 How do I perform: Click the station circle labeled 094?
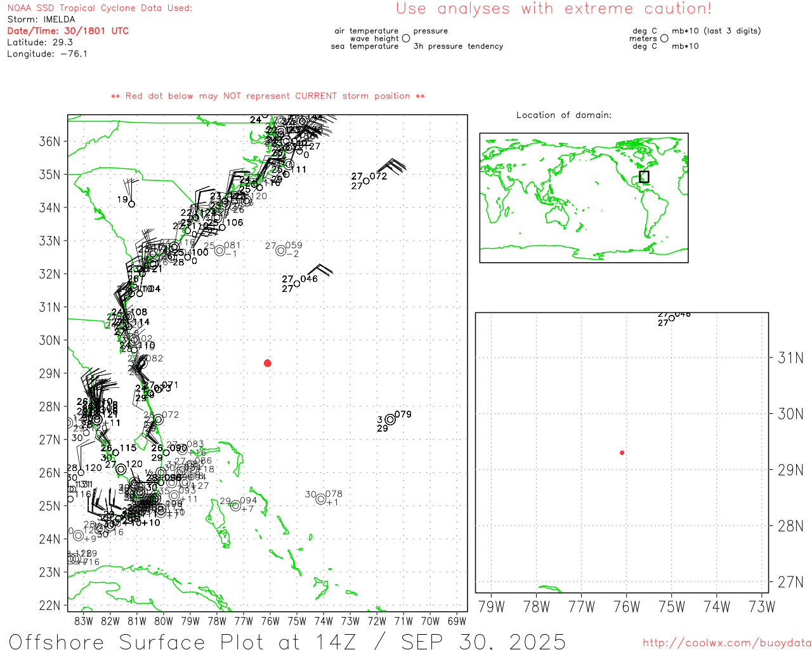click(235, 506)
